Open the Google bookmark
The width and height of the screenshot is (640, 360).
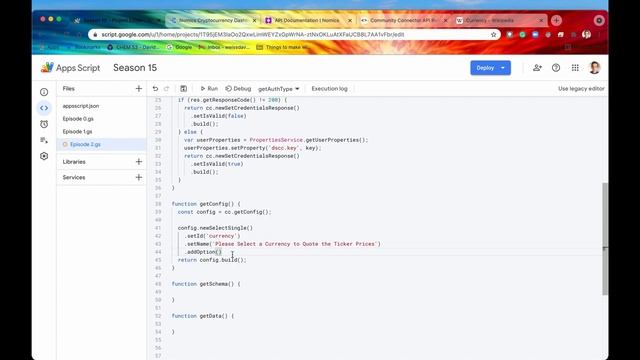pos(180,47)
